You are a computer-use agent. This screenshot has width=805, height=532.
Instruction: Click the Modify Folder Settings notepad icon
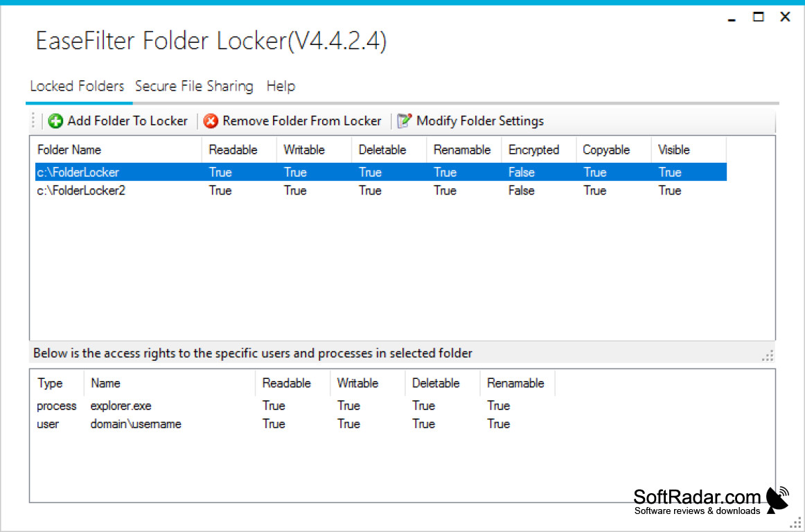coord(405,121)
